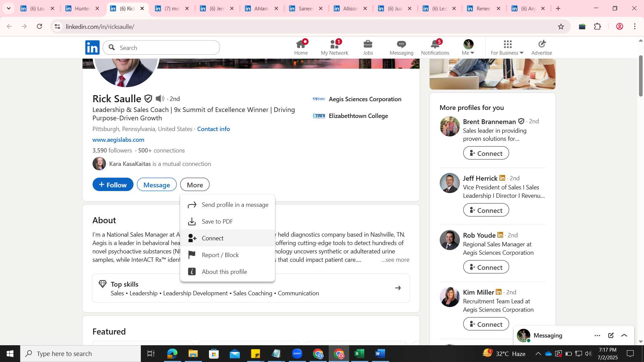The image size is (644, 362).
Task: Compose new message icon in Messaging bar
Action: (x=611, y=336)
